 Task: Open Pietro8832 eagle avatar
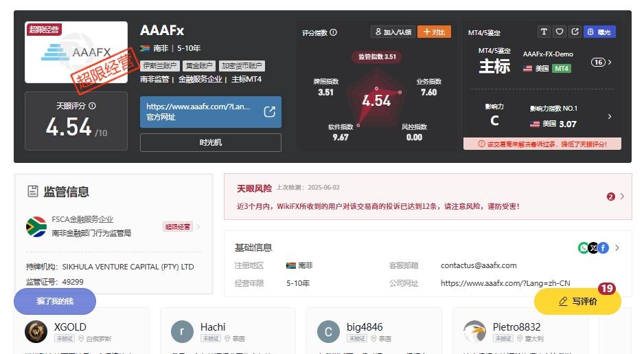pyautogui.click(x=475, y=331)
